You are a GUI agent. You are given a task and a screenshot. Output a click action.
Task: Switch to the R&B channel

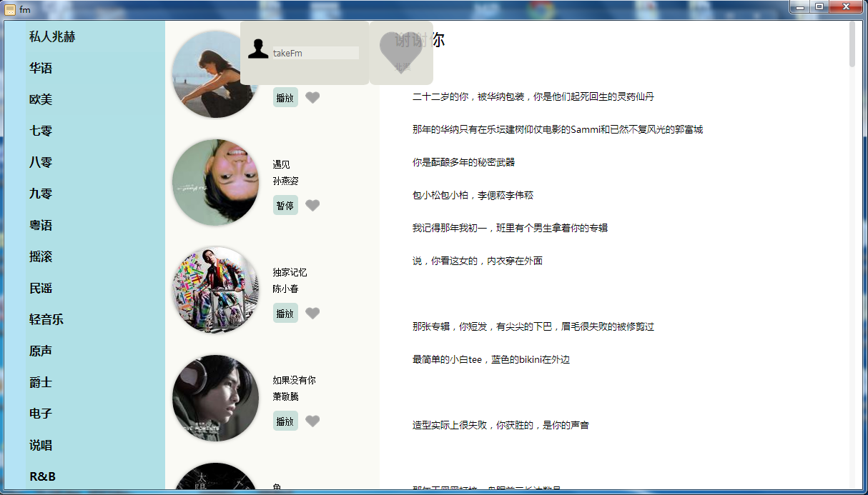(42, 476)
